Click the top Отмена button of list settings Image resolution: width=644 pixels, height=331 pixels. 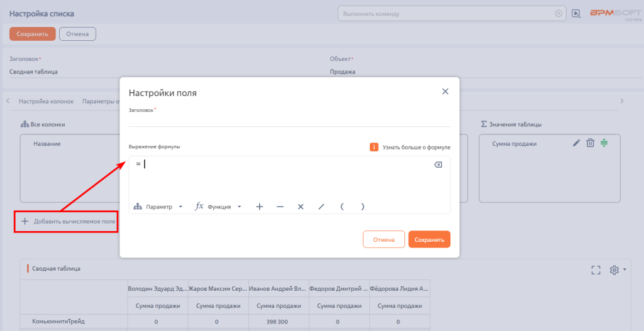pyautogui.click(x=77, y=34)
